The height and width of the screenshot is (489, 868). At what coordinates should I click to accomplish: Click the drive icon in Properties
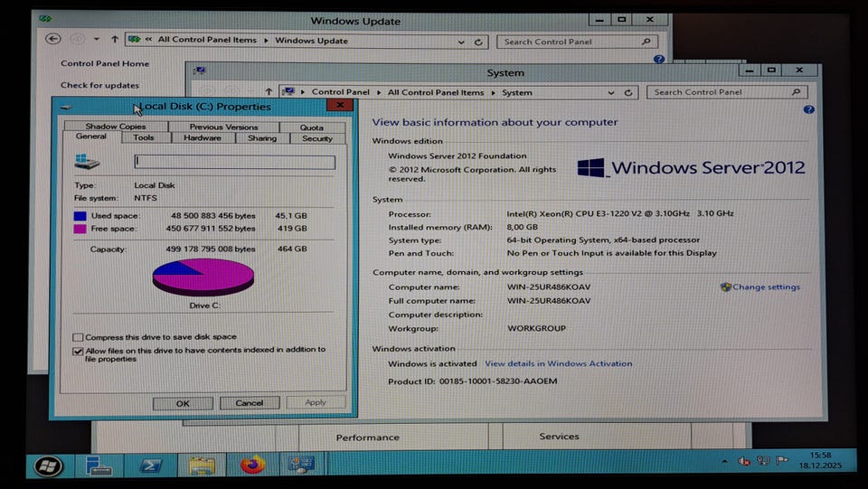coord(87,161)
